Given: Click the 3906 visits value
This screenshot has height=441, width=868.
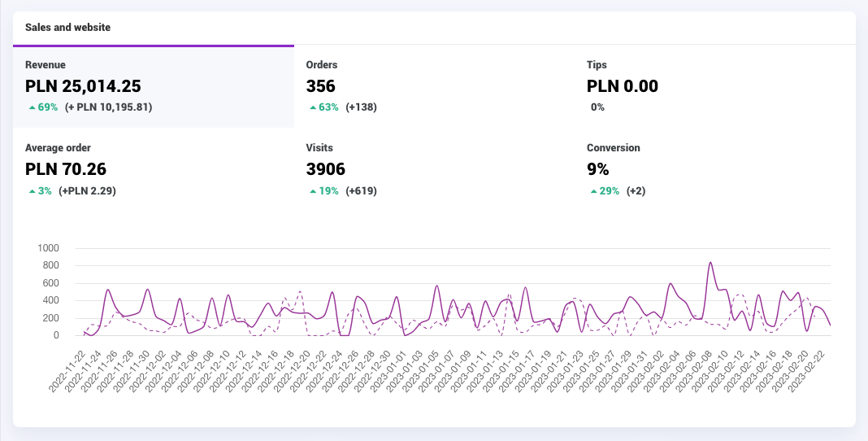Looking at the screenshot, I should [x=325, y=169].
